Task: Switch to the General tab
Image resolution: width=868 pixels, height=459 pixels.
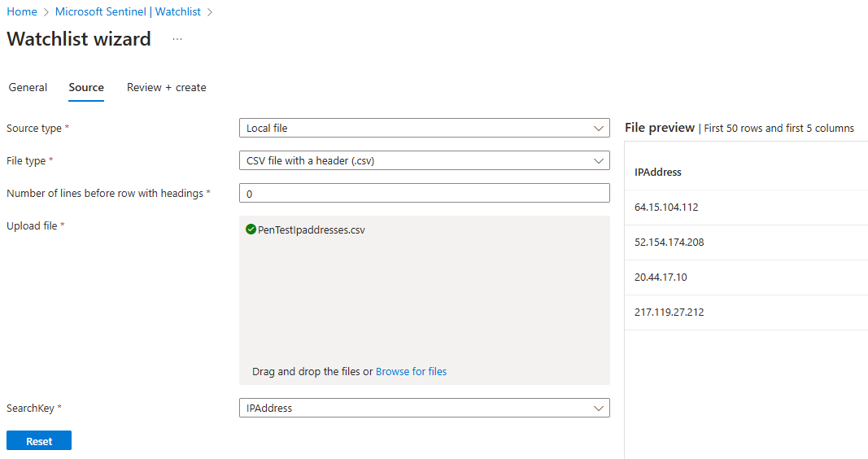Action: (x=28, y=87)
